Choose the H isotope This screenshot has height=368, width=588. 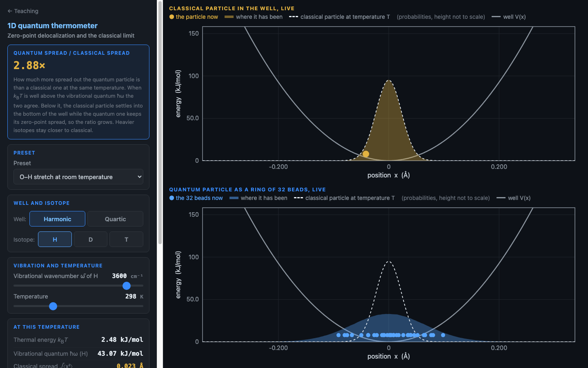55,239
